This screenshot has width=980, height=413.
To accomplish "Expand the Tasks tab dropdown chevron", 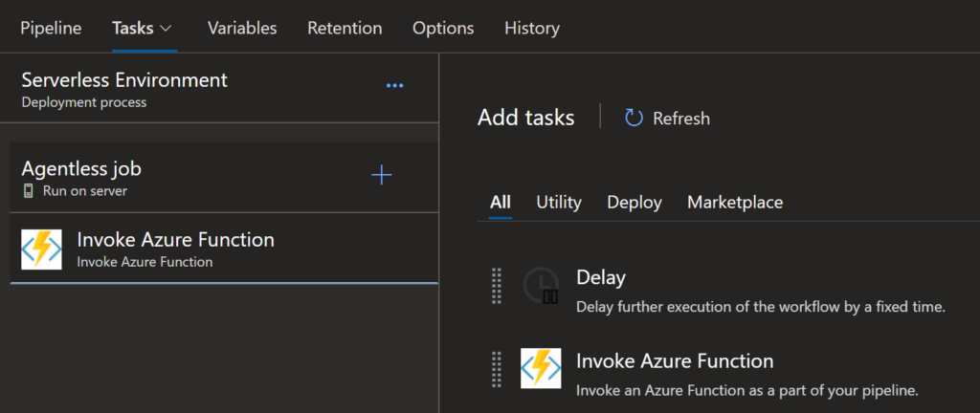I will [x=167, y=29].
